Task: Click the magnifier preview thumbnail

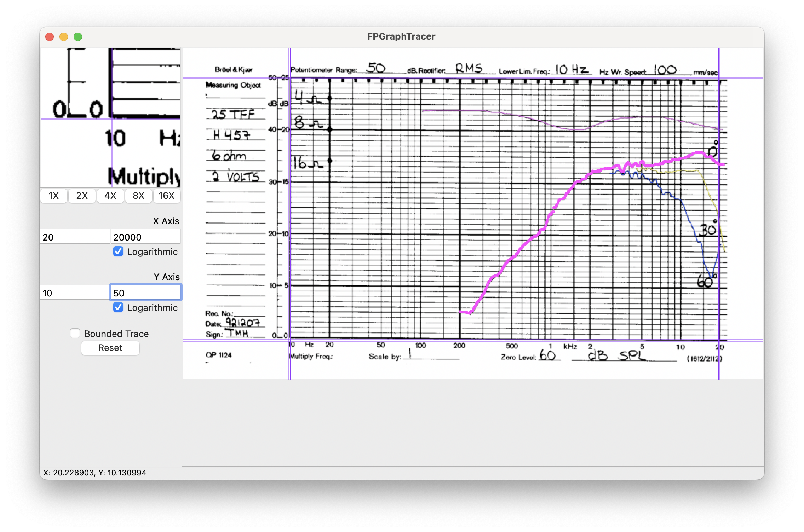Action: click(x=110, y=118)
